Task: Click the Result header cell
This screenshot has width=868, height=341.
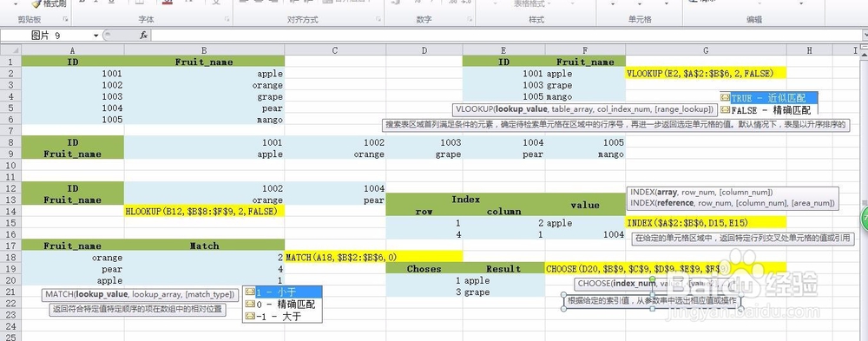Action: click(503, 268)
